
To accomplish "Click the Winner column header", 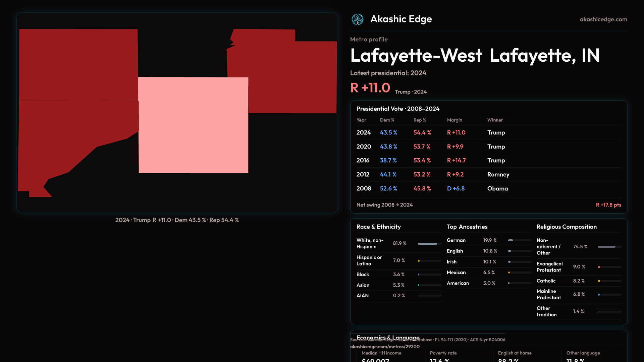I will (x=495, y=120).
